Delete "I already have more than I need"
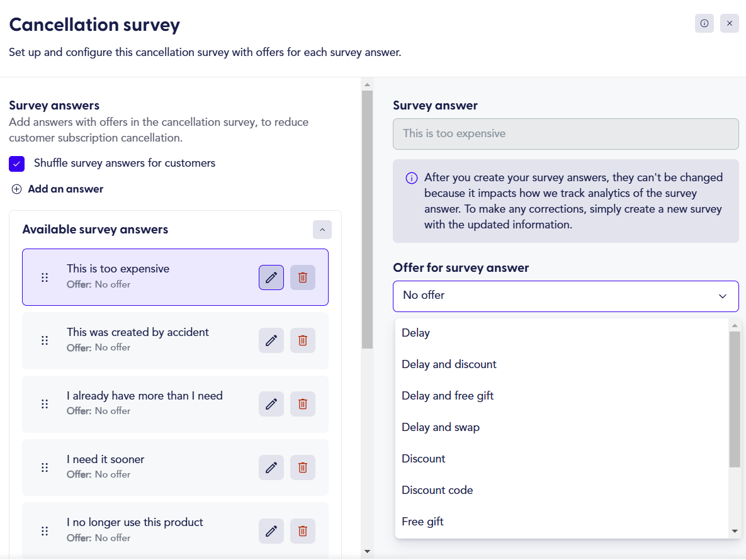Screen dimensions: 746x560 [x=303, y=404]
